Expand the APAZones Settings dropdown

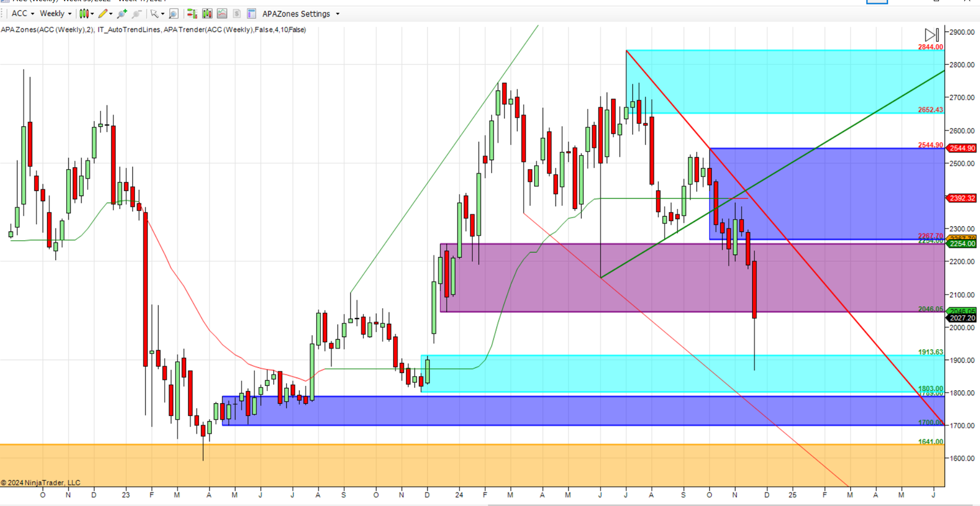pos(337,13)
